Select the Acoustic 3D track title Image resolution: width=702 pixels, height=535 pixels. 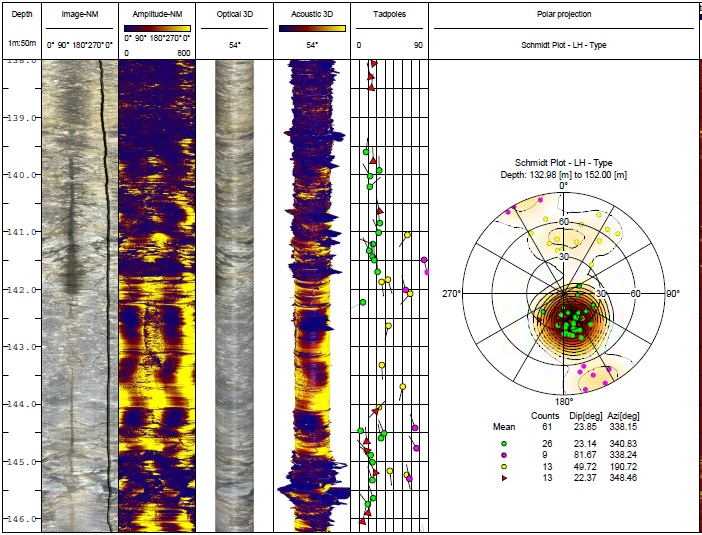coord(312,14)
